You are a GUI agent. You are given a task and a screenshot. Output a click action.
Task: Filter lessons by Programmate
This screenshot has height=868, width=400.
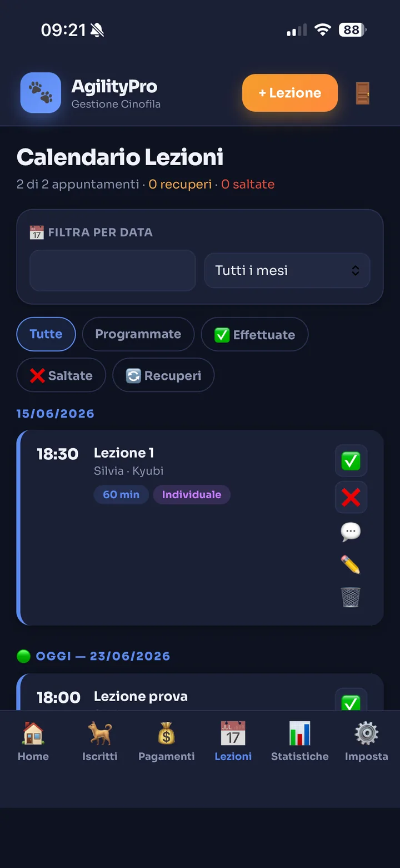coord(138,334)
